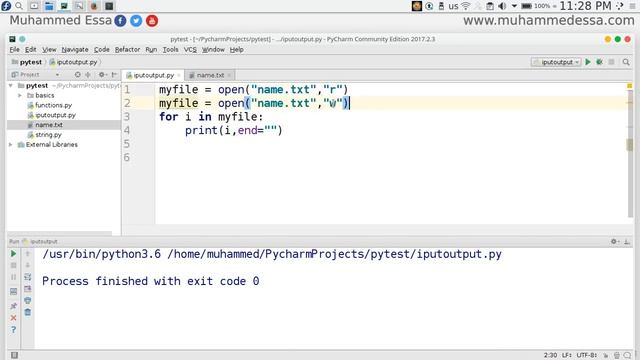Open the volume control in system tray

(x=502, y=6)
